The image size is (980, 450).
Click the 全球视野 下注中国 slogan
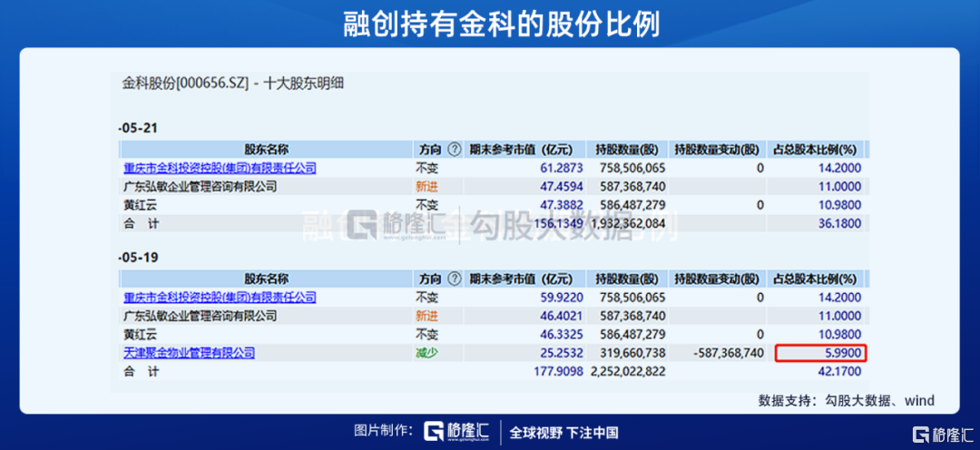(563, 433)
